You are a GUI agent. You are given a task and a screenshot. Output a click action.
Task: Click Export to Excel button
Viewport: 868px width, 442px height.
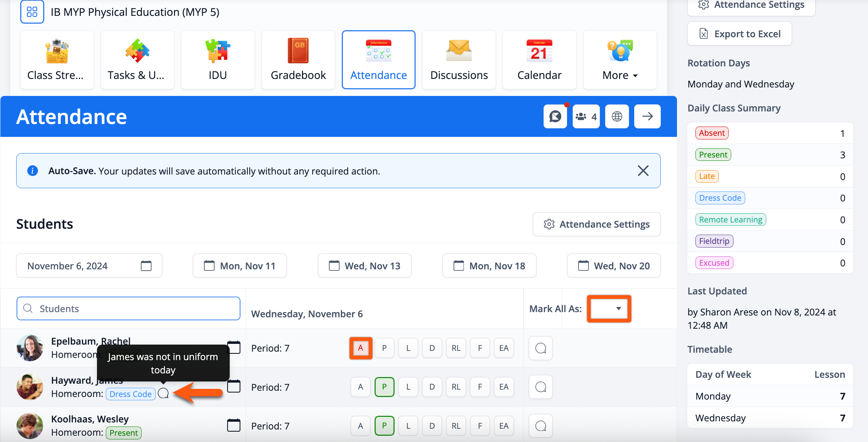(x=739, y=34)
